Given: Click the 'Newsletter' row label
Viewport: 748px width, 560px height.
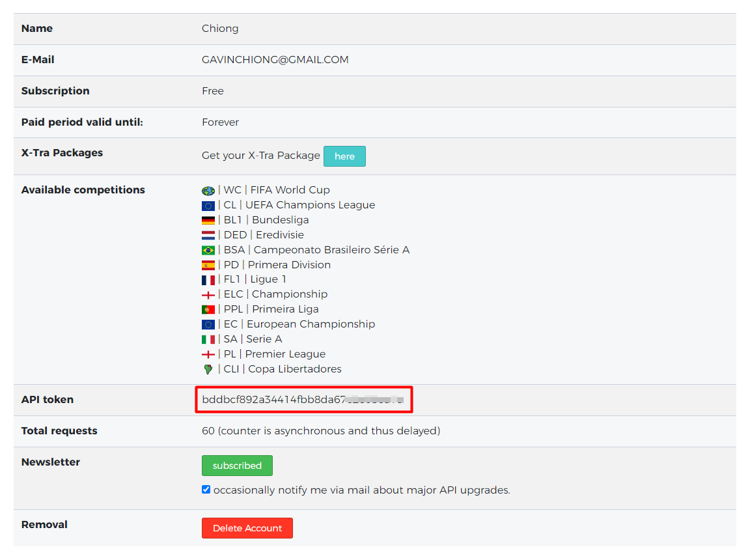Looking at the screenshot, I should (51, 462).
